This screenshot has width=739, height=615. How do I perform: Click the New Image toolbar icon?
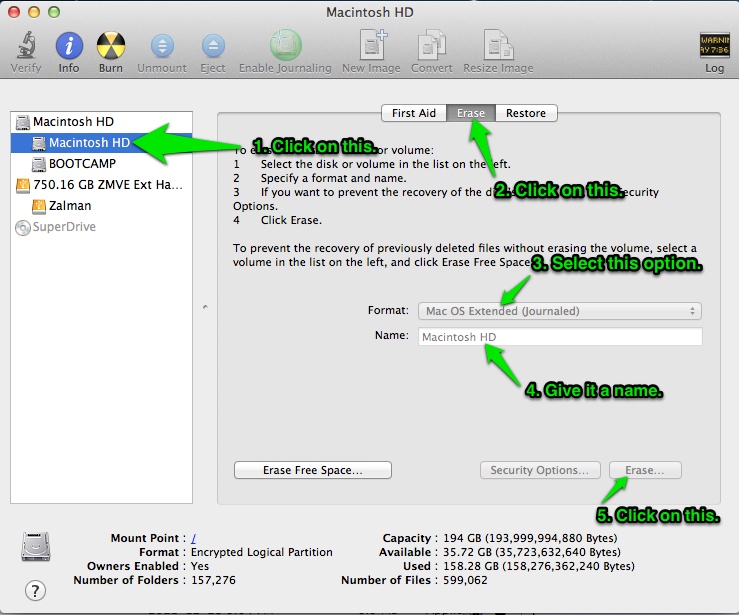[372, 45]
